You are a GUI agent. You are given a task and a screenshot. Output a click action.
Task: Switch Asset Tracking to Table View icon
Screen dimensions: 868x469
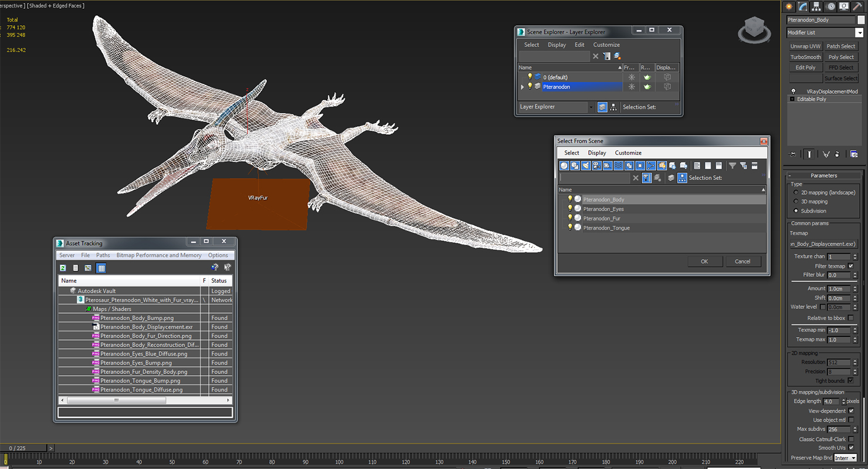[x=101, y=268]
